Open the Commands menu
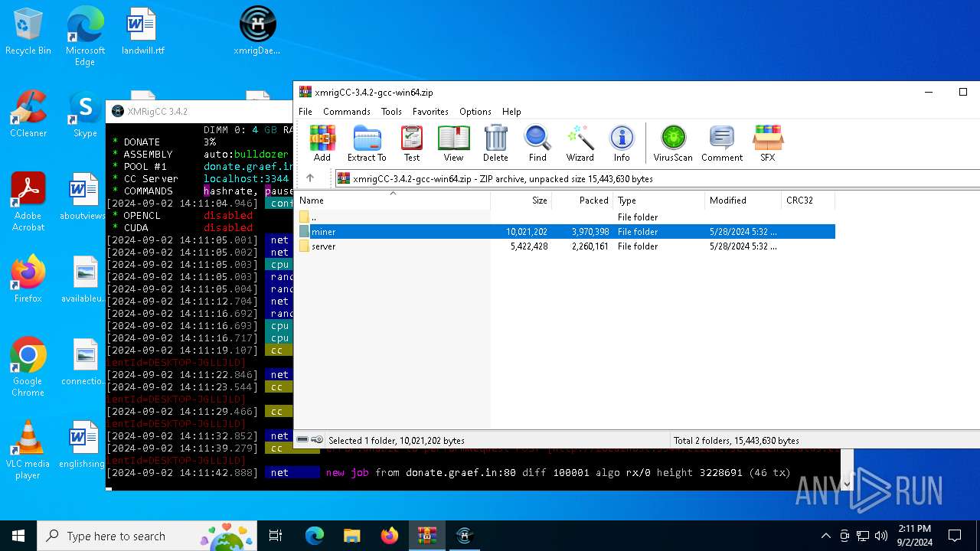Viewport: 980px width, 551px height. point(347,112)
